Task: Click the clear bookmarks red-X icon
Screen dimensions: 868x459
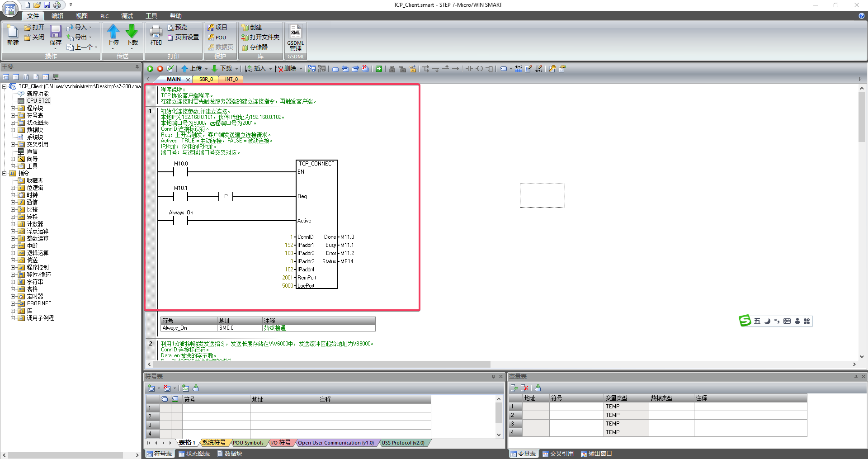Action: point(365,69)
